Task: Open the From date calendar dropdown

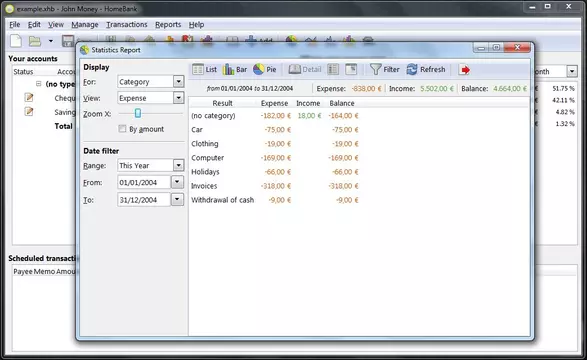Action: [x=177, y=182]
